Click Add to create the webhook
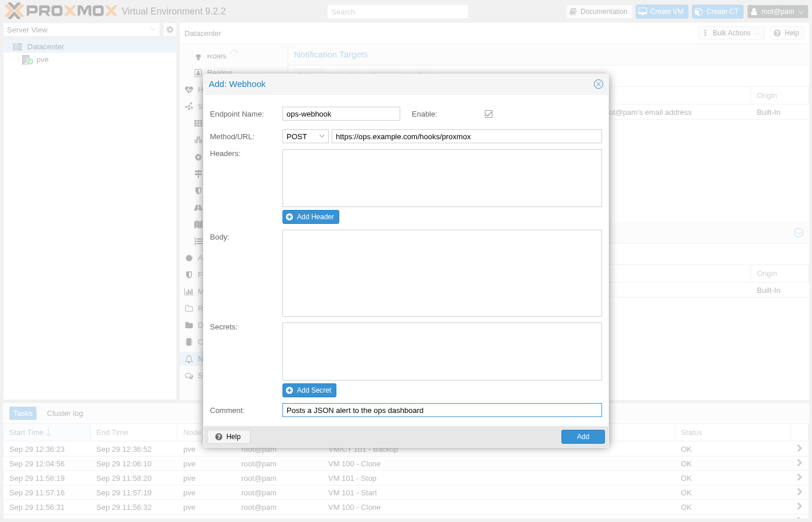Screen dimensions: 812x522 click(x=583, y=437)
